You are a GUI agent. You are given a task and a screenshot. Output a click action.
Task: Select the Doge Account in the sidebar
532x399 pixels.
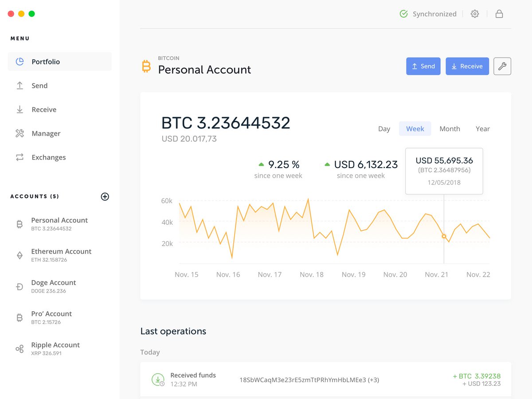tap(54, 286)
